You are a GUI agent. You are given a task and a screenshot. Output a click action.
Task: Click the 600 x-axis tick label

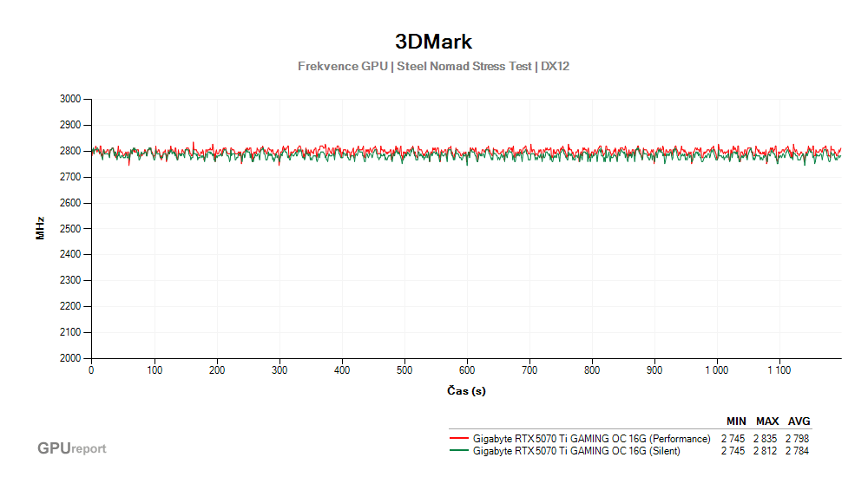(x=467, y=370)
